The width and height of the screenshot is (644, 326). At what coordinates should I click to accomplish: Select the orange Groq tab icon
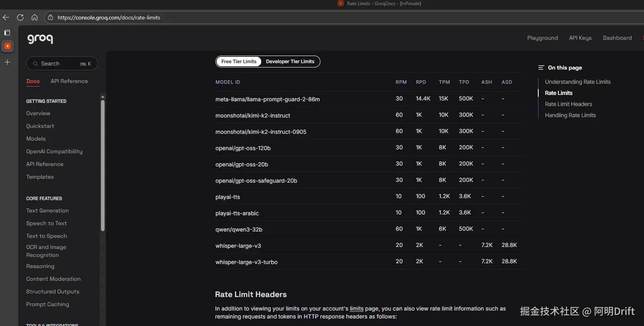coord(7,46)
